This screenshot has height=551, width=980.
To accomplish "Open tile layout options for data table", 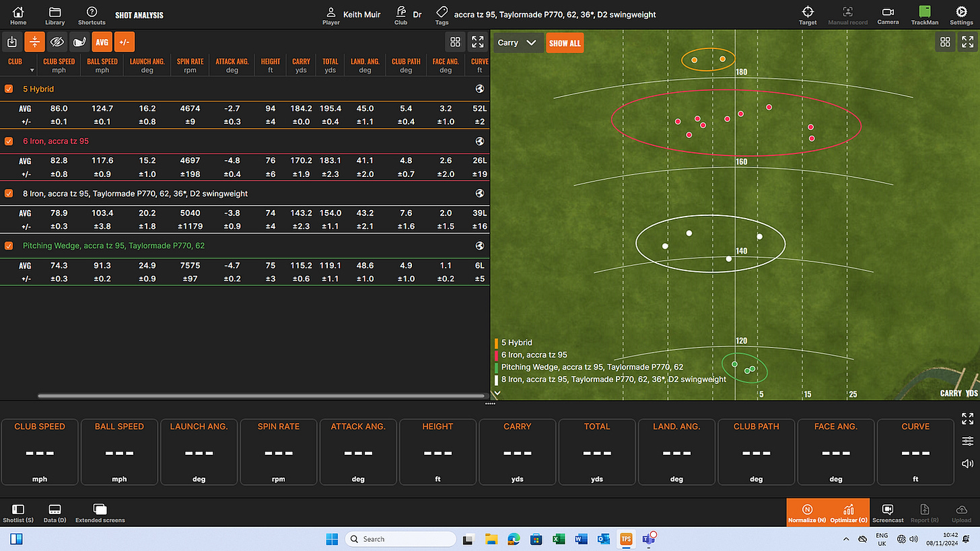I will 456,42.
